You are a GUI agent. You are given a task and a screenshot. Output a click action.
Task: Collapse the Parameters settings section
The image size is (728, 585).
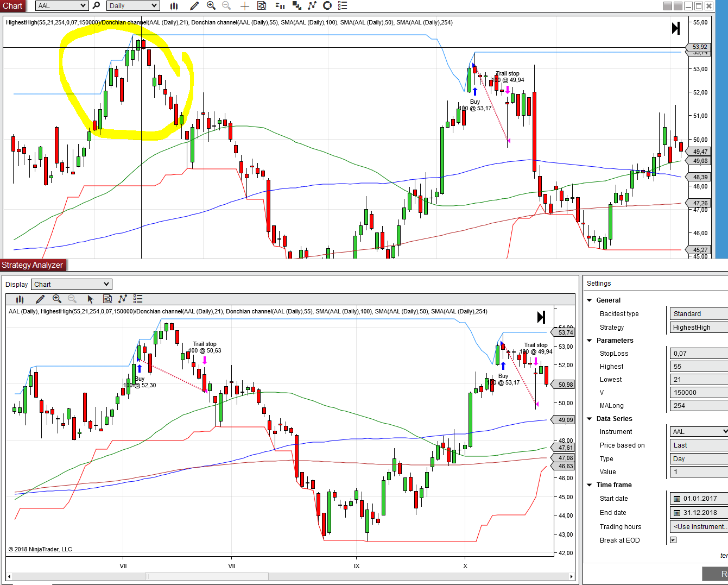pyautogui.click(x=590, y=341)
